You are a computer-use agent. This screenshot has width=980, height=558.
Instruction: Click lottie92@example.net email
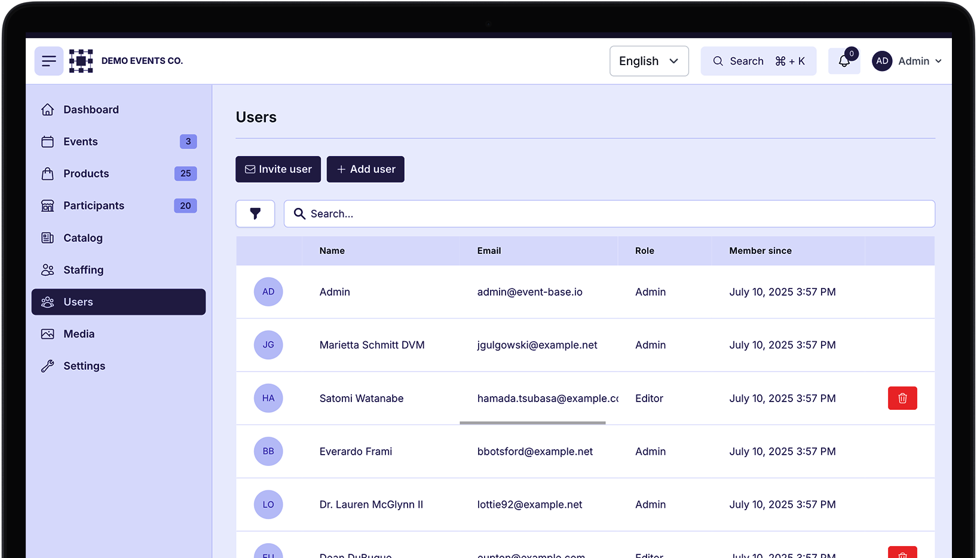coord(529,505)
